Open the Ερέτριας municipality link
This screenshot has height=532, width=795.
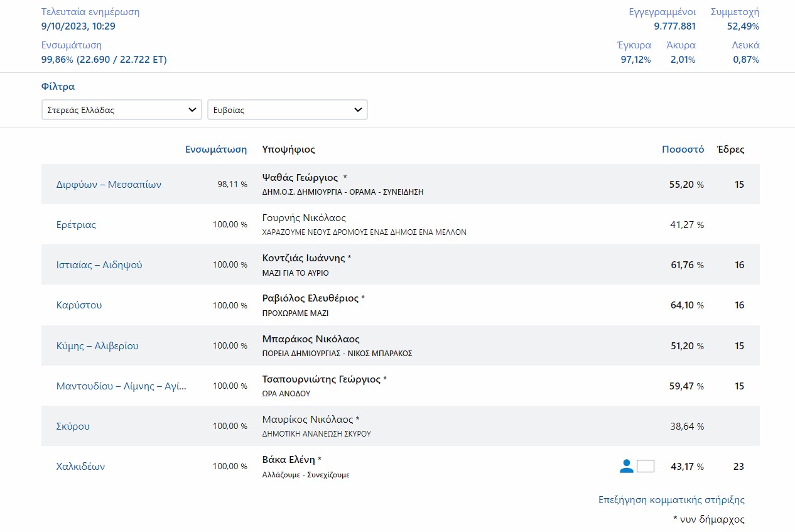tap(76, 225)
